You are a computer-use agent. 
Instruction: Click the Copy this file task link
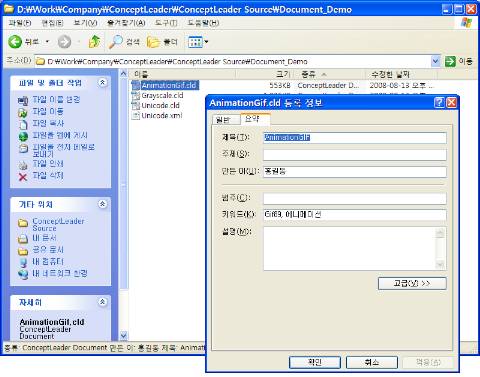(x=48, y=123)
